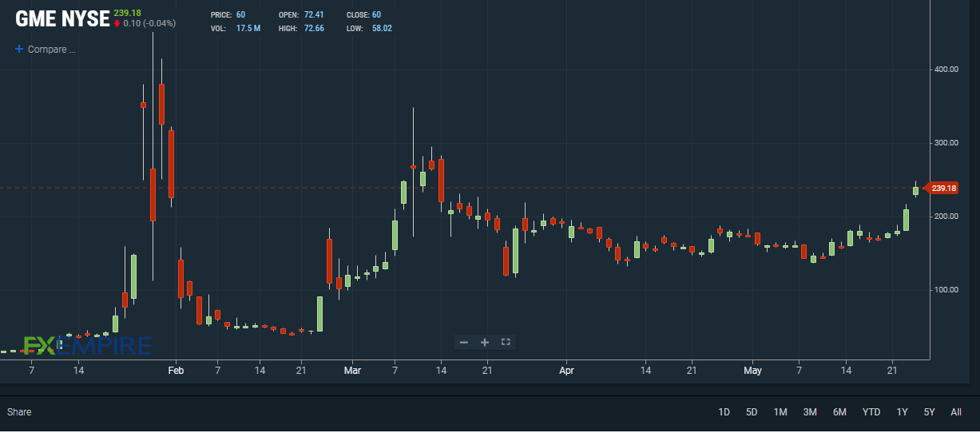Click the 300.00 price axis label
Image resolution: width=980 pixels, height=433 pixels.
pos(946,143)
